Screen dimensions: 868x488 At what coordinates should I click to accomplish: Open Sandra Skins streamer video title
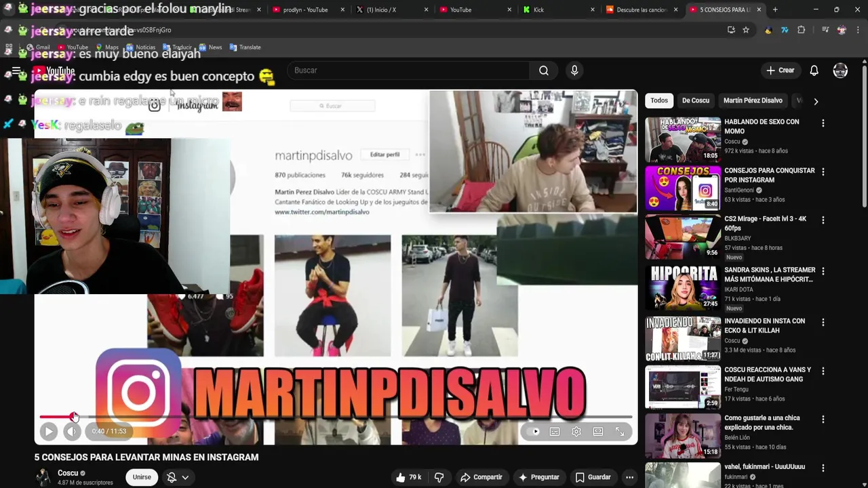coord(770,274)
